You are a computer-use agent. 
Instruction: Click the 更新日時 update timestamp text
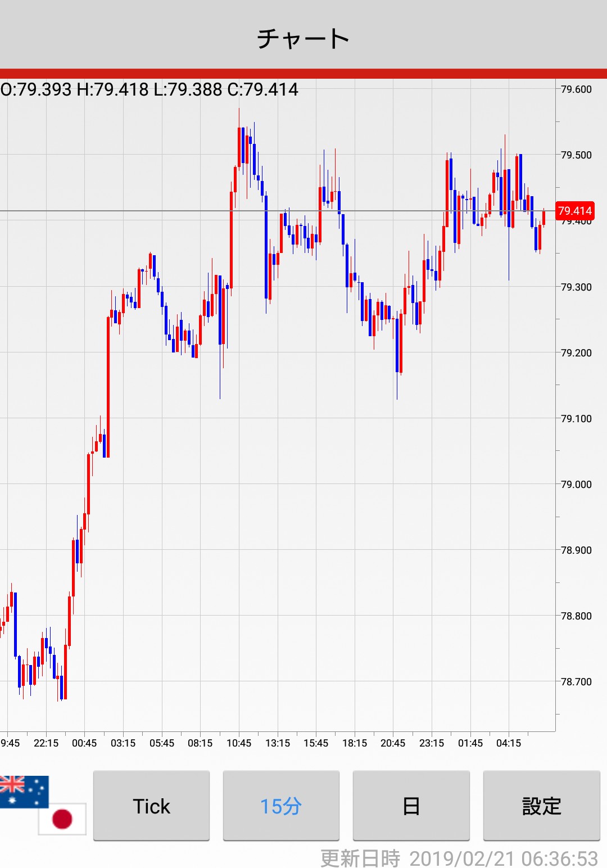(x=459, y=858)
